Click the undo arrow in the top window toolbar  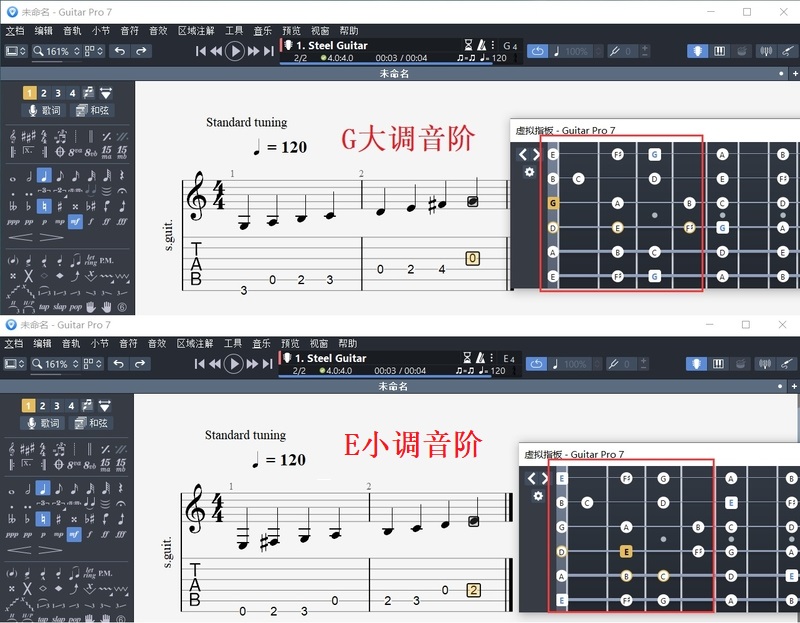pyautogui.click(x=120, y=51)
